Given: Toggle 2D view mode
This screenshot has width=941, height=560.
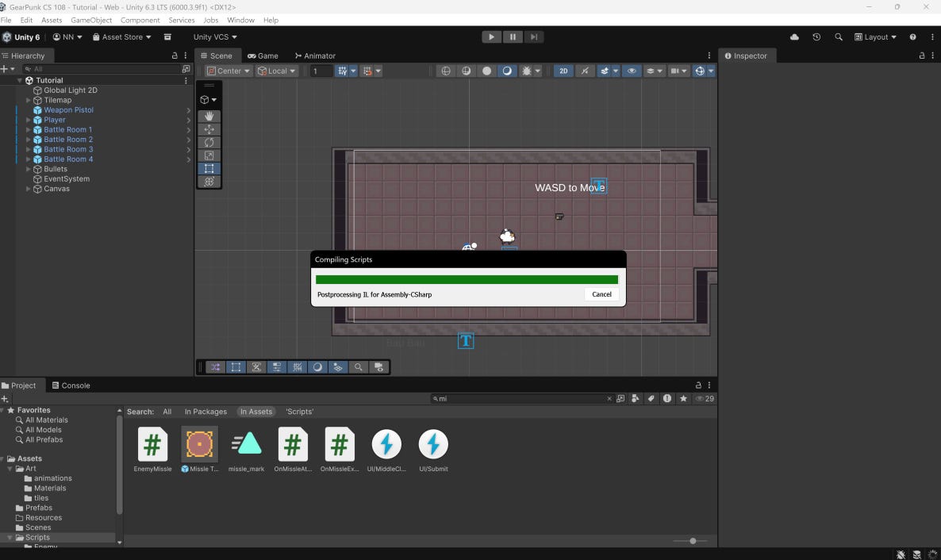Looking at the screenshot, I should coord(563,71).
